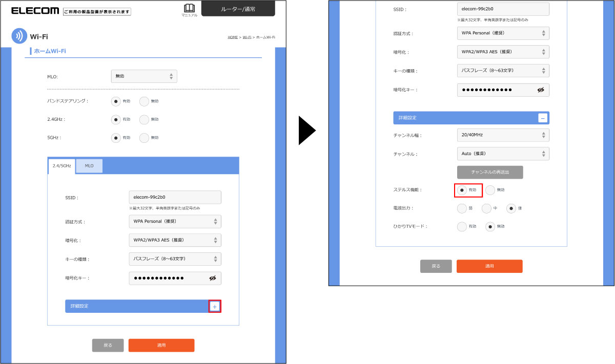
Task: Set バンドステアリング to 無効
Action: click(x=144, y=101)
